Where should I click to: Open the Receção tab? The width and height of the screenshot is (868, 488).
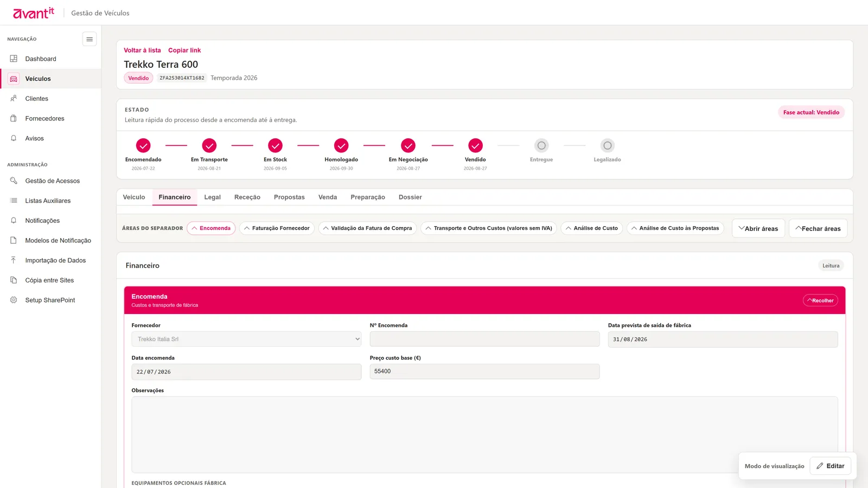[x=247, y=197]
